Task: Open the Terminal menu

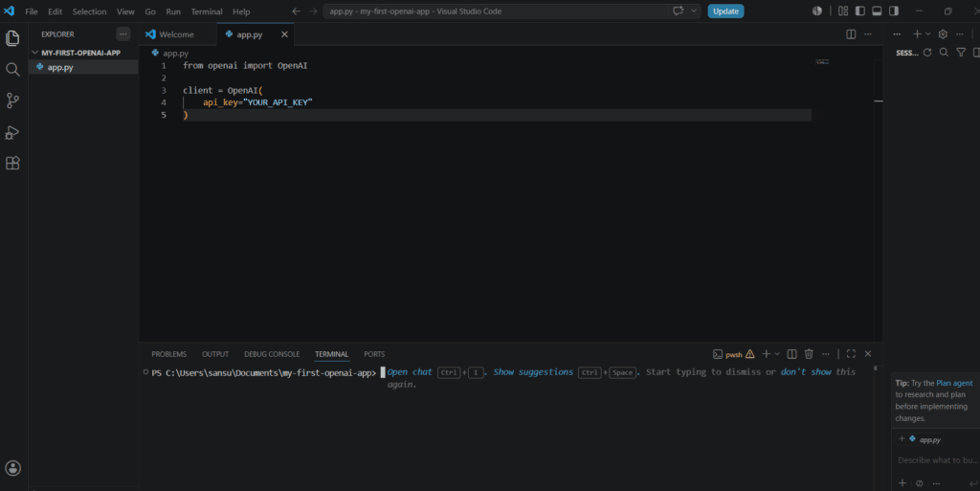Action: point(207,11)
